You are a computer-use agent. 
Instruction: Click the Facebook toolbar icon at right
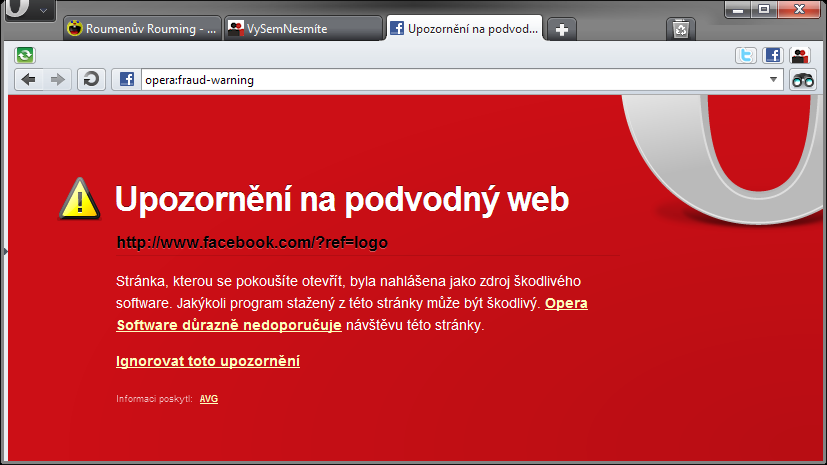pos(773,55)
